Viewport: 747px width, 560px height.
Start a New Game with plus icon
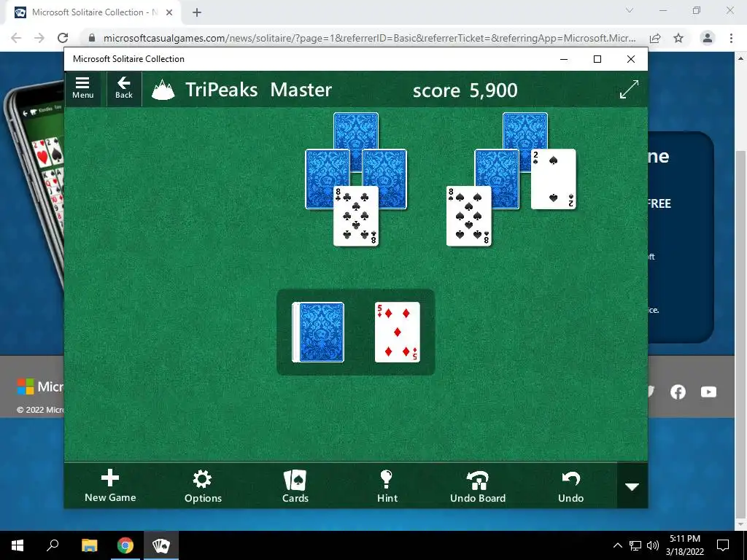[110, 486]
